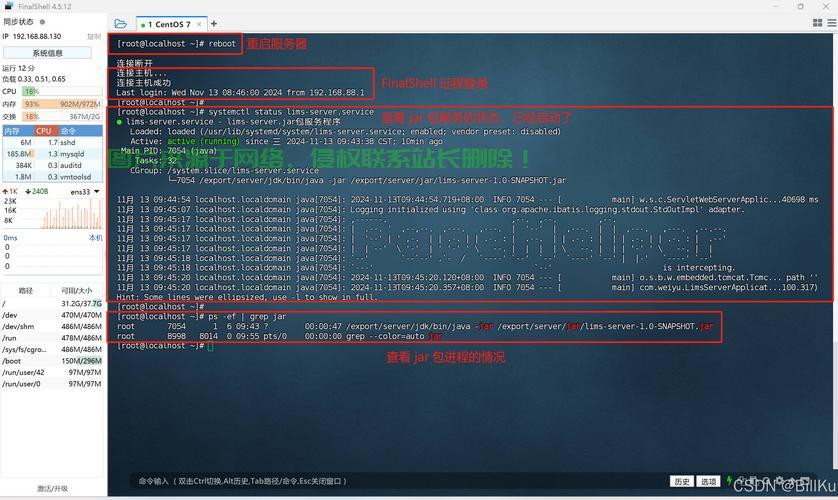Image resolution: width=838 pixels, height=500 pixels.
Task: Close the CentOS 7 tab
Action: [x=200, y=24]
